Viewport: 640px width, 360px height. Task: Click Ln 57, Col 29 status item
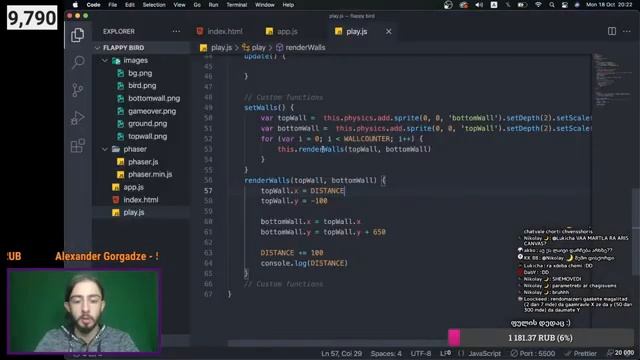(341, 353)
